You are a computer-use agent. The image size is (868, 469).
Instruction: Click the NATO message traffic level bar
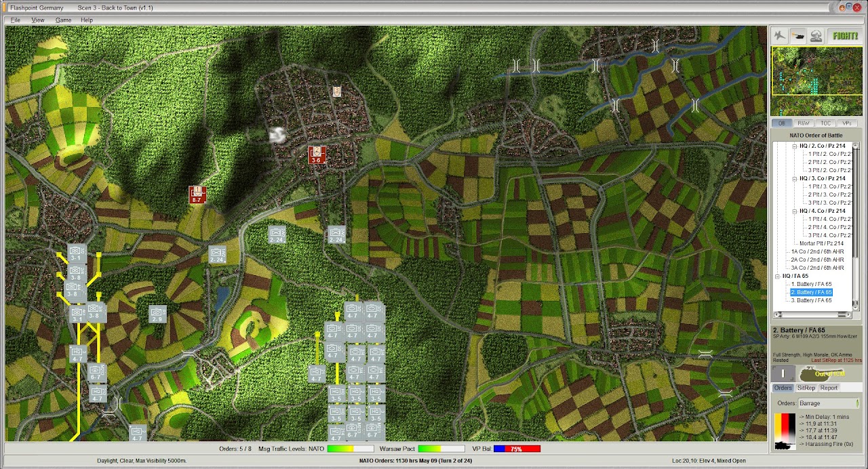click(x=350, y=448)
